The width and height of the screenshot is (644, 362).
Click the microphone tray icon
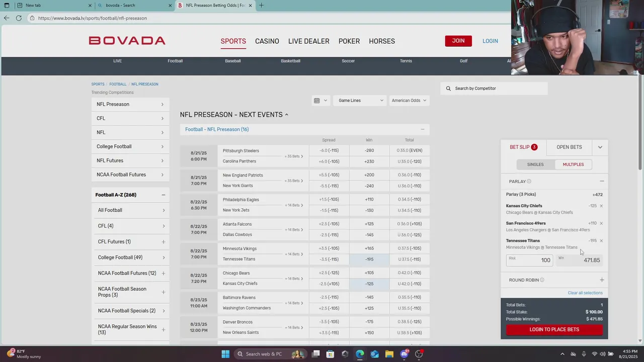(584, 354)
